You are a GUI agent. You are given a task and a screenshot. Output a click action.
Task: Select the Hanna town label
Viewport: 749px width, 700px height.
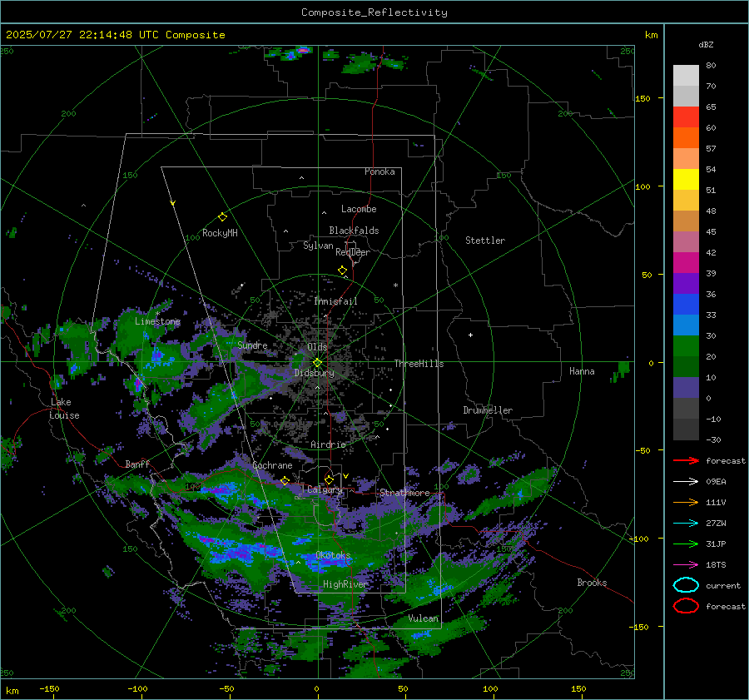pos(582,371)
